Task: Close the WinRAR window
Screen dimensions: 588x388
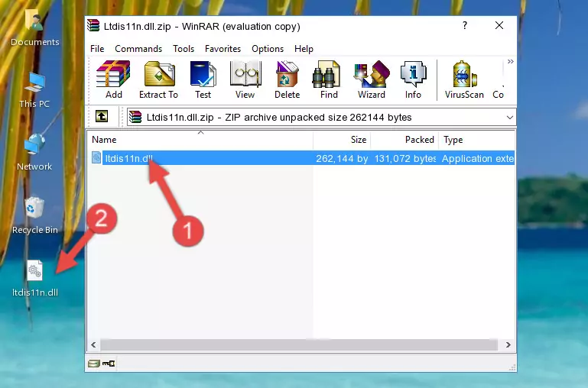Action: [499, 25]
